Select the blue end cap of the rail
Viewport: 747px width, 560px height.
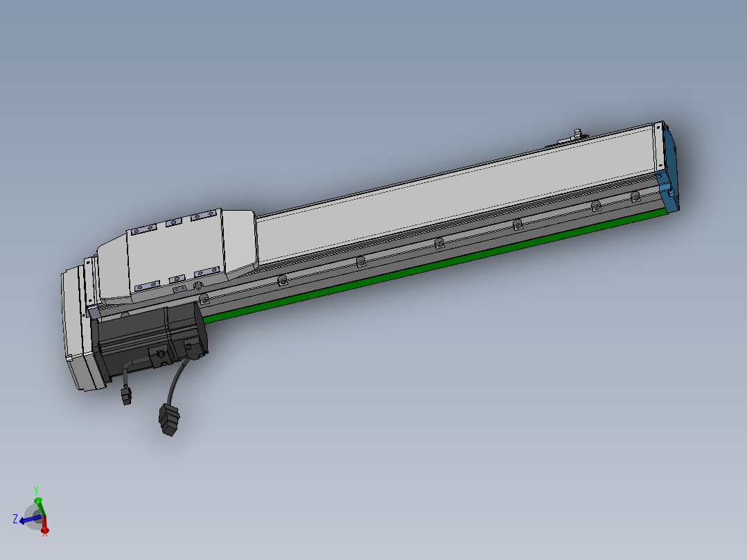click(x=669, y=167)
